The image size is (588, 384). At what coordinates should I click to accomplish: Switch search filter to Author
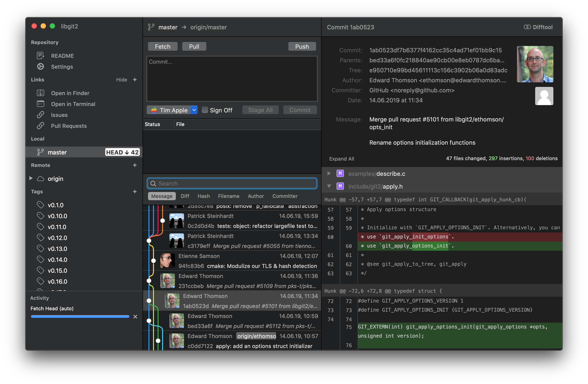pos(256,196)
